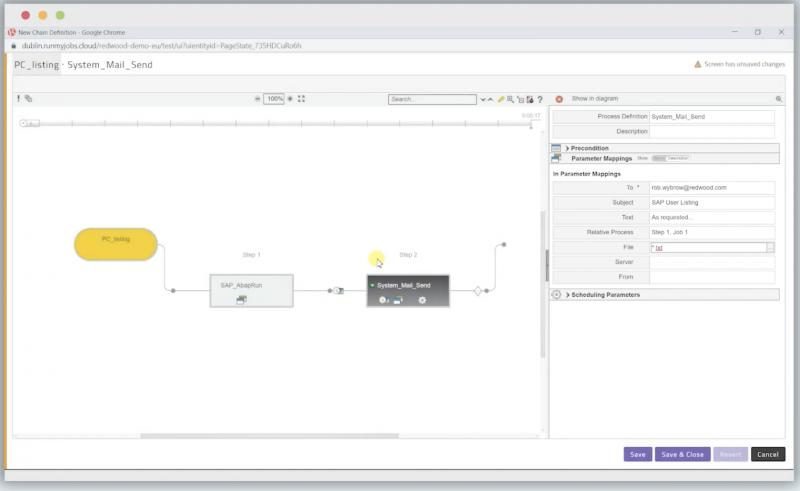Click the zoom out magnifier icon
Image resolution: width=800 pixels, height=491 pixels.
click(257, 99)
